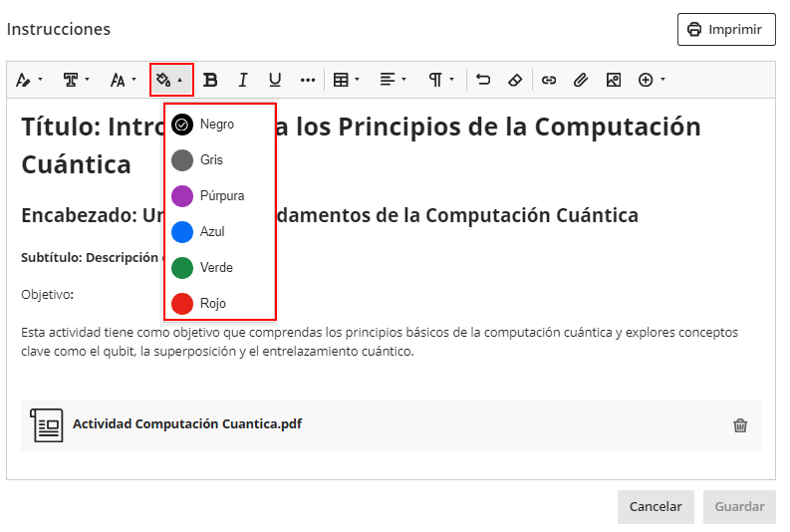
Task: Delete the attached PDF with trash icon
Action: pyautogui.click(x=740, y=425)
